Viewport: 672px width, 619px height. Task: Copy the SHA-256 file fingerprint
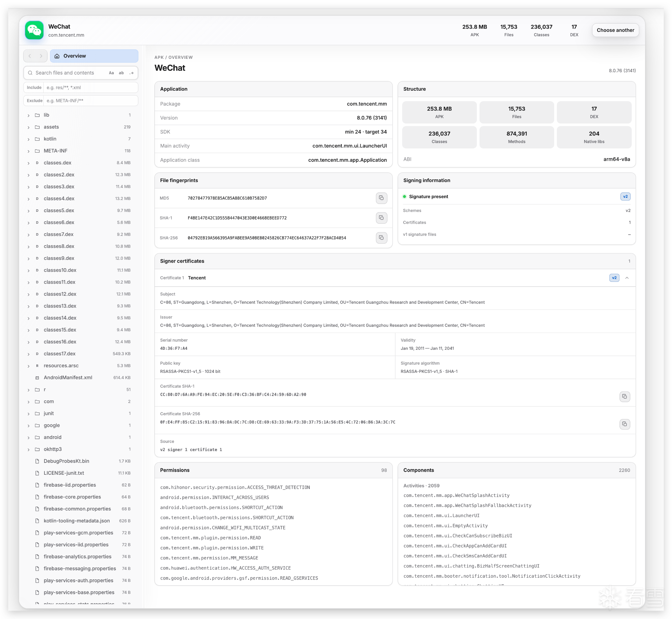[x=381, y=238]
